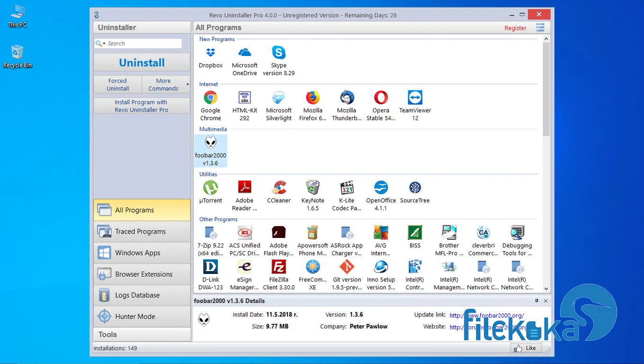Select TeamViewer 12 icon
The height and width of the screenshot is (364, 644).
(415, 98)
